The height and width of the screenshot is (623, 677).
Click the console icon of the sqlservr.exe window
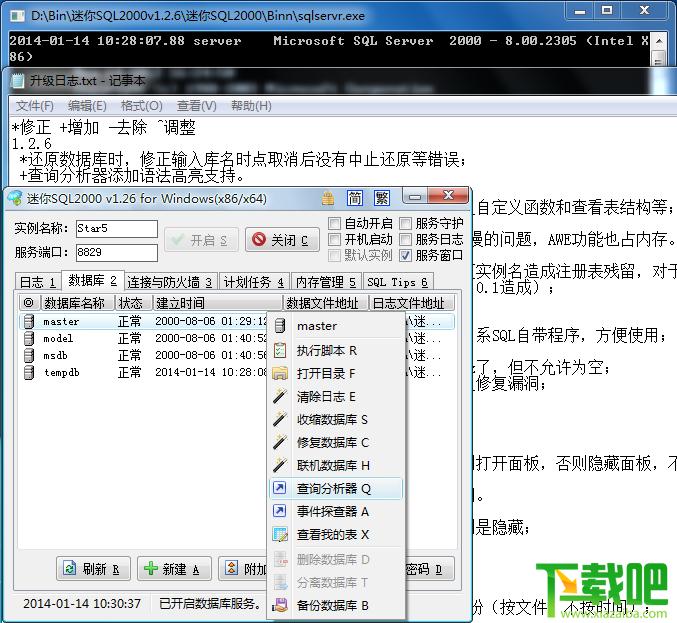[17, 16]
